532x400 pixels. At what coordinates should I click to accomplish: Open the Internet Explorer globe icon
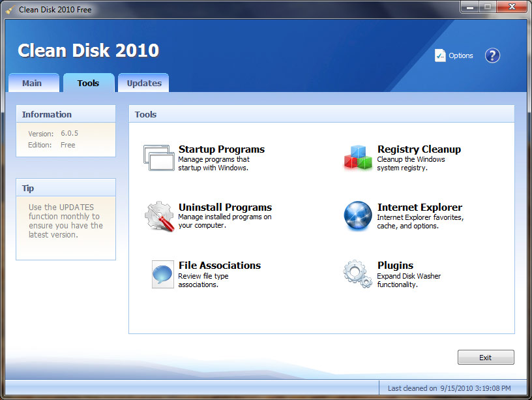(x=358, y=215)
